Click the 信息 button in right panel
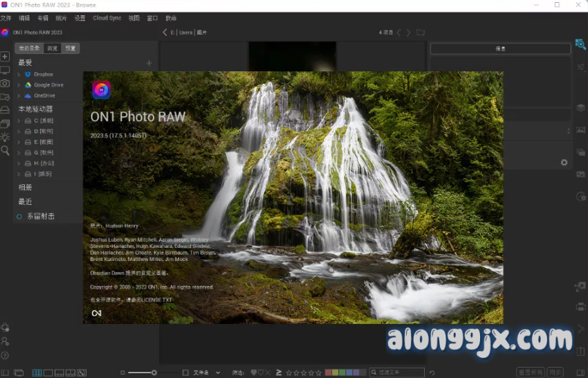 (x=500, y=48)
